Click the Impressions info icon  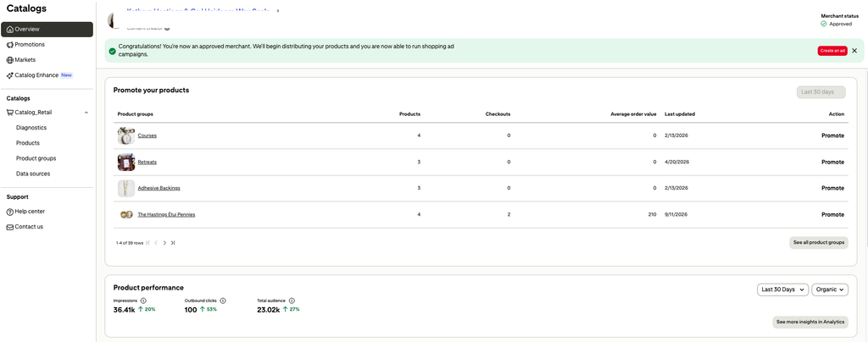(x=143, y=301)
